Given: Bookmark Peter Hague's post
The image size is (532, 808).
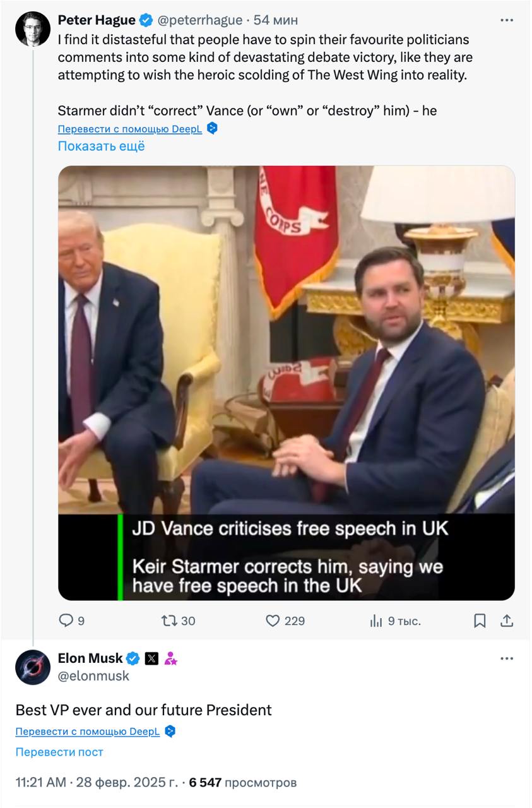Looking at the screenshot, I should (480, 621).
